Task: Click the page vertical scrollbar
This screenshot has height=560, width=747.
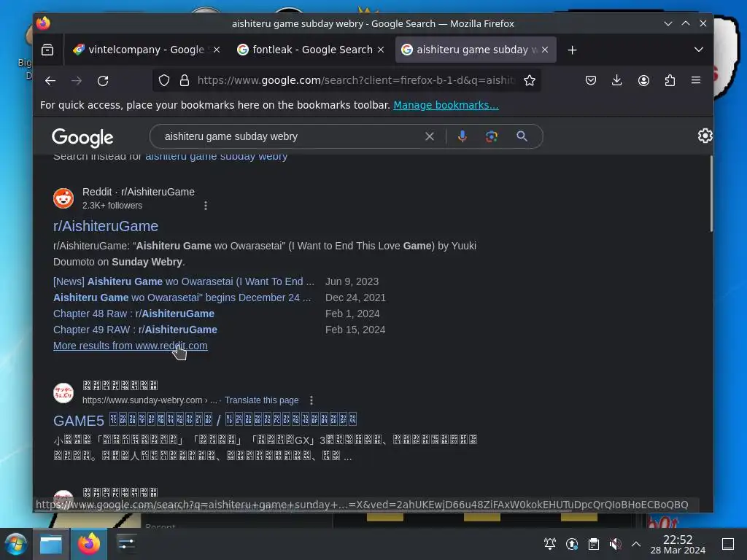Action: pyautogui.click(x=711, y=194)
